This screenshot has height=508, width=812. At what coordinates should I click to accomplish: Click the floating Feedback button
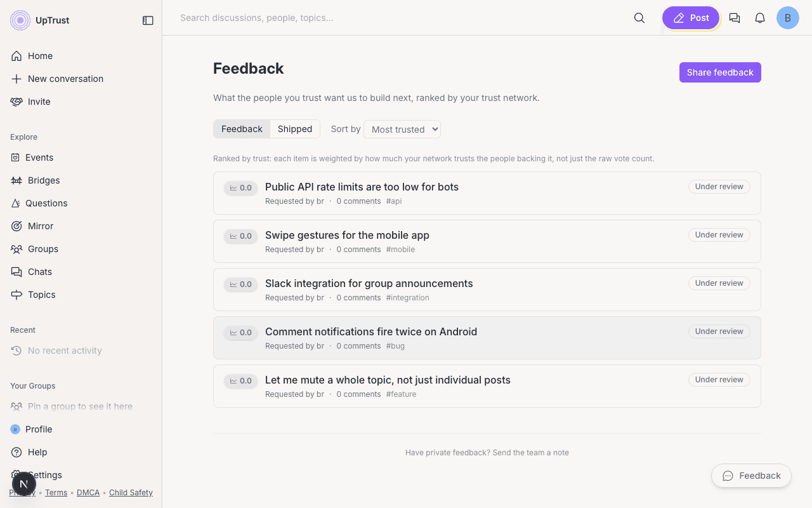(x=751, y=476)
